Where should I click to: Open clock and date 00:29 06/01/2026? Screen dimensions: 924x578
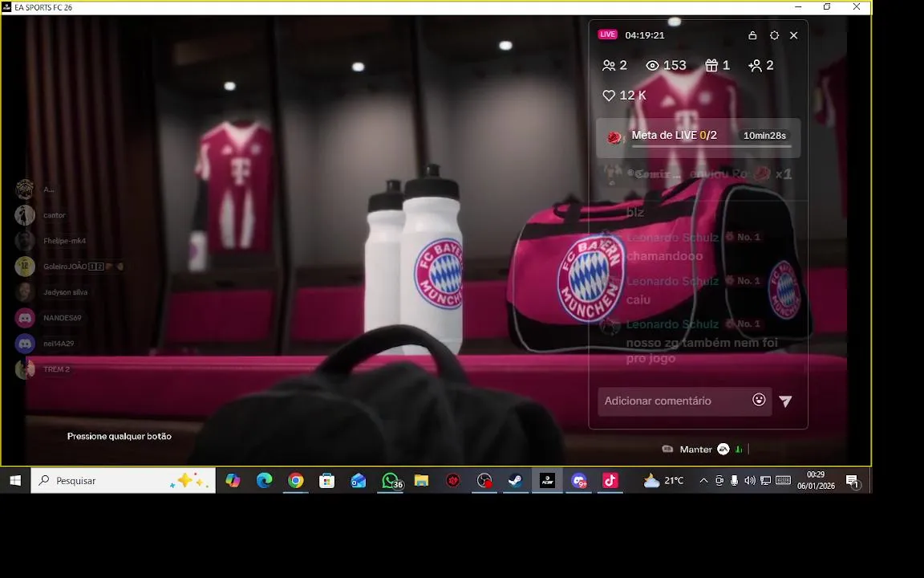tap(817, 481)
